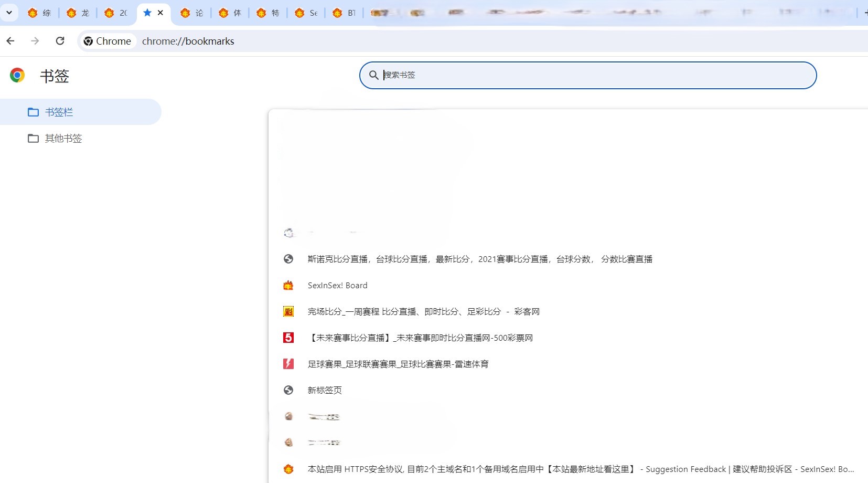Open the 未来赛事比分直播 500彩票网 bookmark

point(420,338)
